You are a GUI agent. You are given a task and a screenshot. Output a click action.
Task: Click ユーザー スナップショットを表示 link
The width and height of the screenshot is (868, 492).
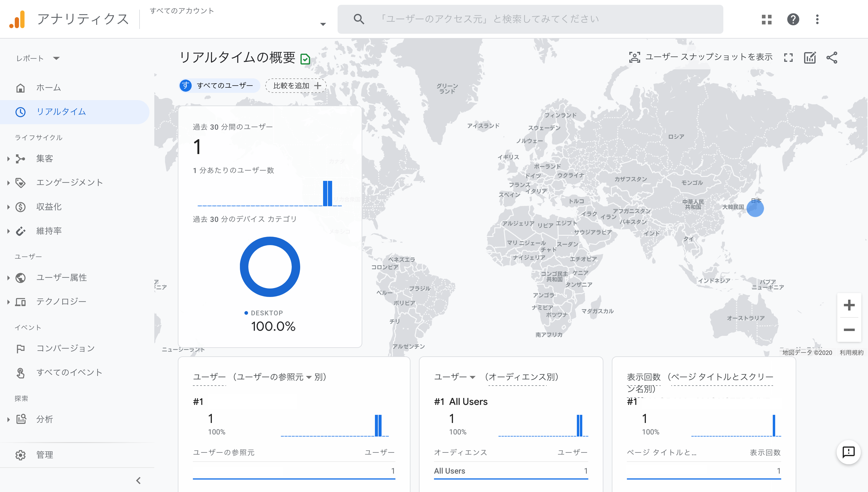(x=709, y=57)
